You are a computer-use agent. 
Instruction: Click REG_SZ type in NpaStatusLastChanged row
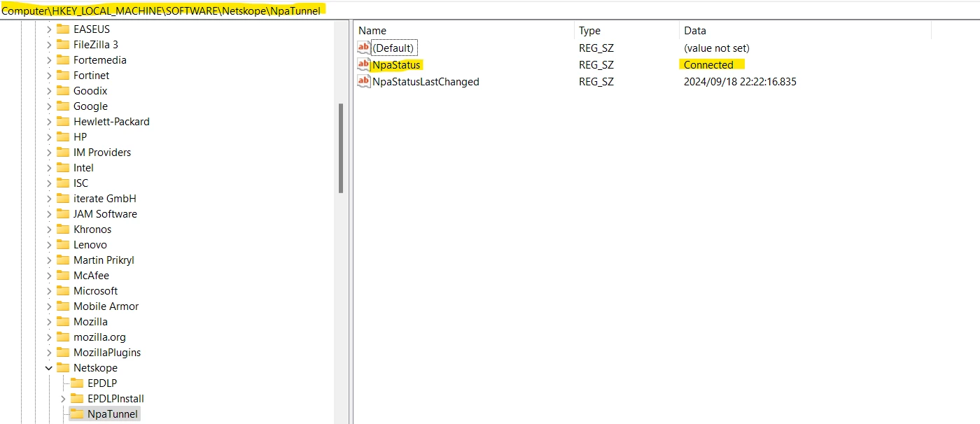[596, 81]
